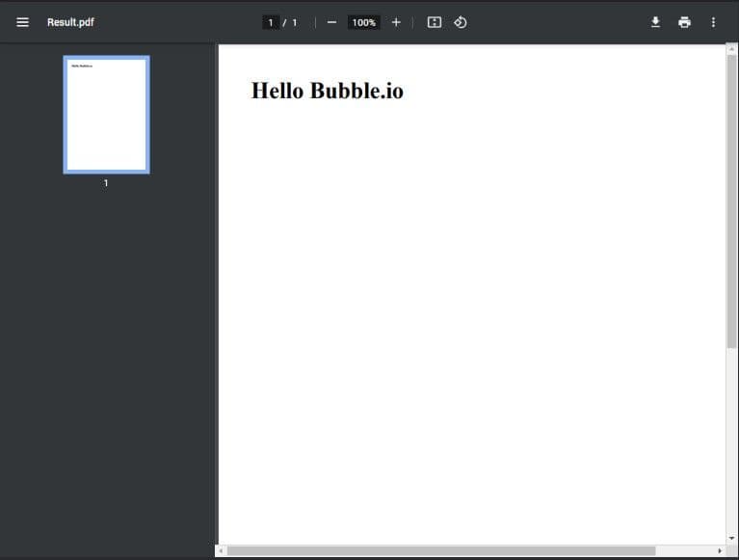Click the scroll right arrow
739x560 pixels.
coord(719,551)
